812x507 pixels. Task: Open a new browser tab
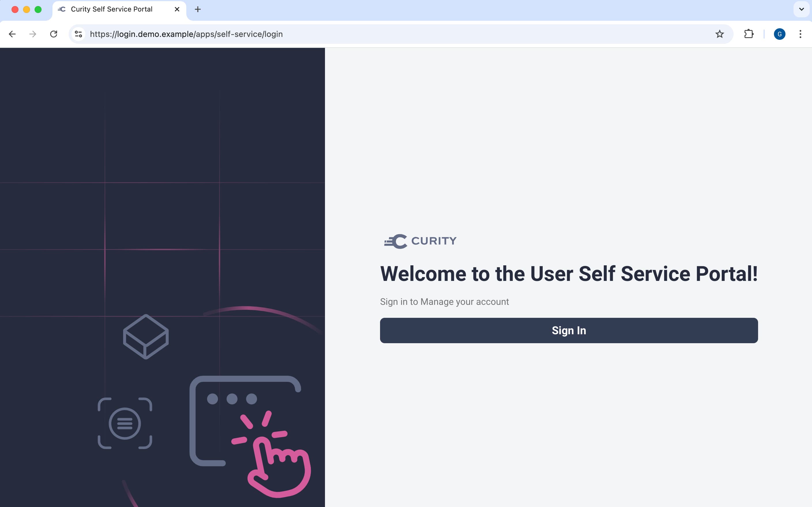pos(198,10)
